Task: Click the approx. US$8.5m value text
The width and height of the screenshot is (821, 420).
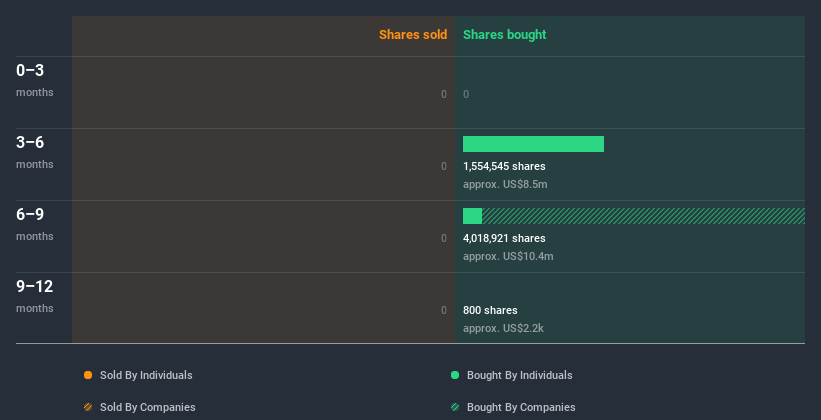Action: click(x=505, y=184)
